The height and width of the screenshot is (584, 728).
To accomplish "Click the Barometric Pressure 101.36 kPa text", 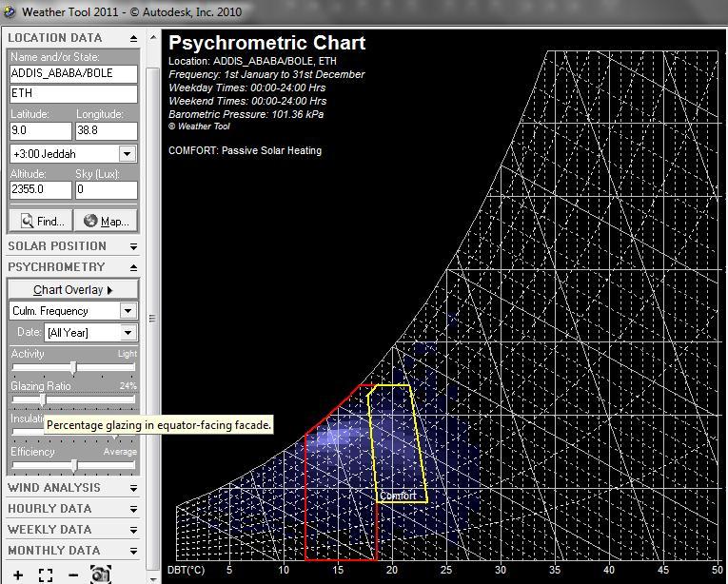I will pyautogui.click(x=246, y=114).
